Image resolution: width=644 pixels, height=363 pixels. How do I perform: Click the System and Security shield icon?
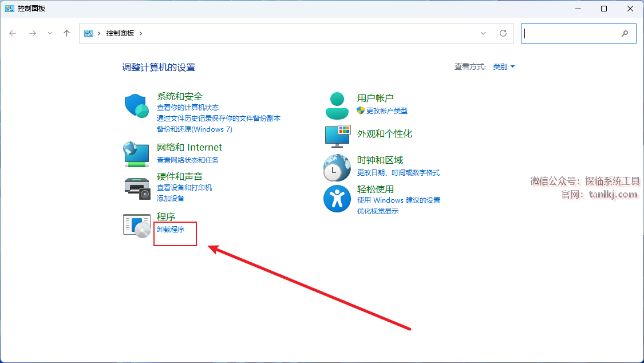click(x=136, y=105)
